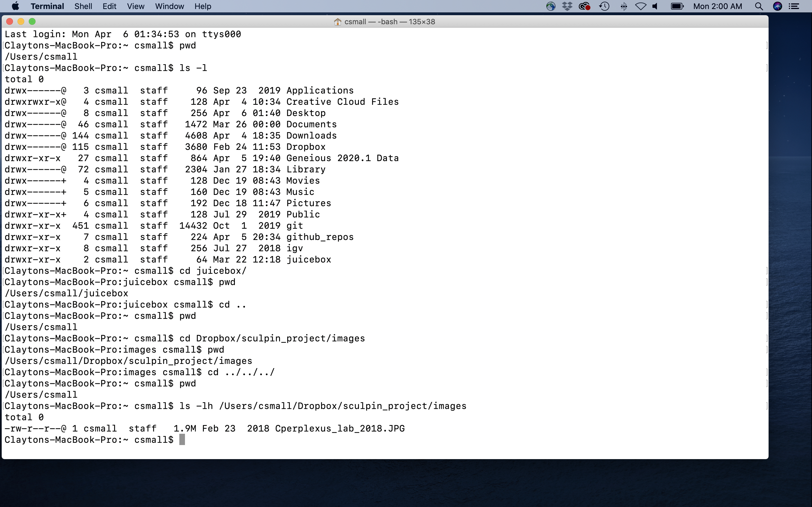The width and height of the screenshot is (812, 507).
Task: Open the View menu
Action: click(136, 6)
